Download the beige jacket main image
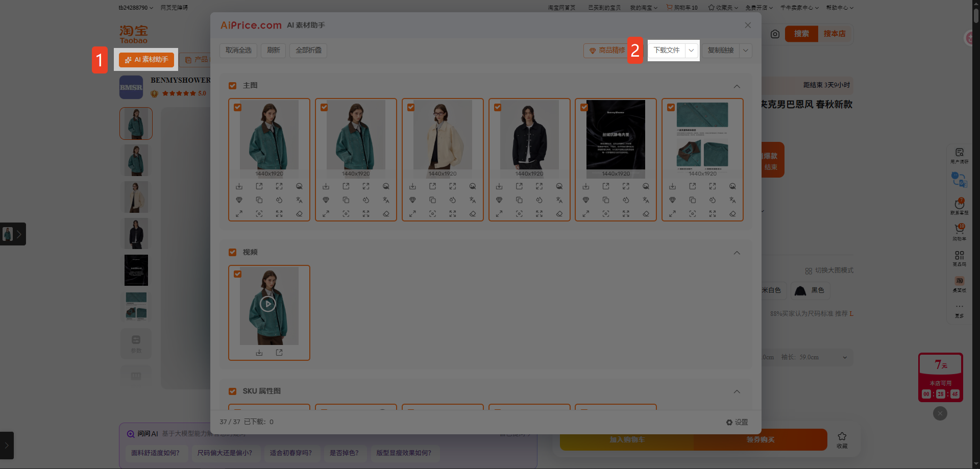The width and height of the screenshot is (980, 469). pos(412,186)
